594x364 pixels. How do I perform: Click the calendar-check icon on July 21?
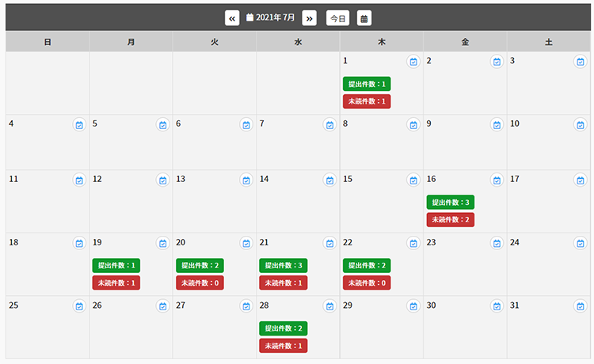point(329,243)
